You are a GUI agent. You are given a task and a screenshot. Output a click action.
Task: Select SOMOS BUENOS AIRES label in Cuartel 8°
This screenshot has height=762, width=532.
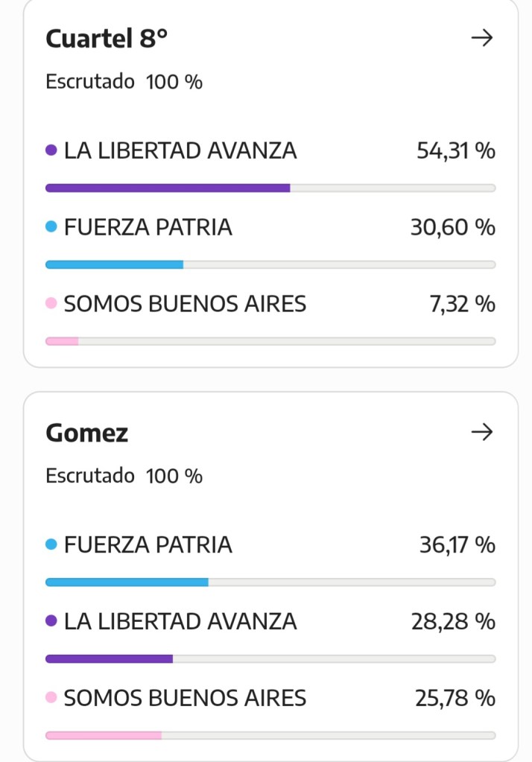[185, 303]
